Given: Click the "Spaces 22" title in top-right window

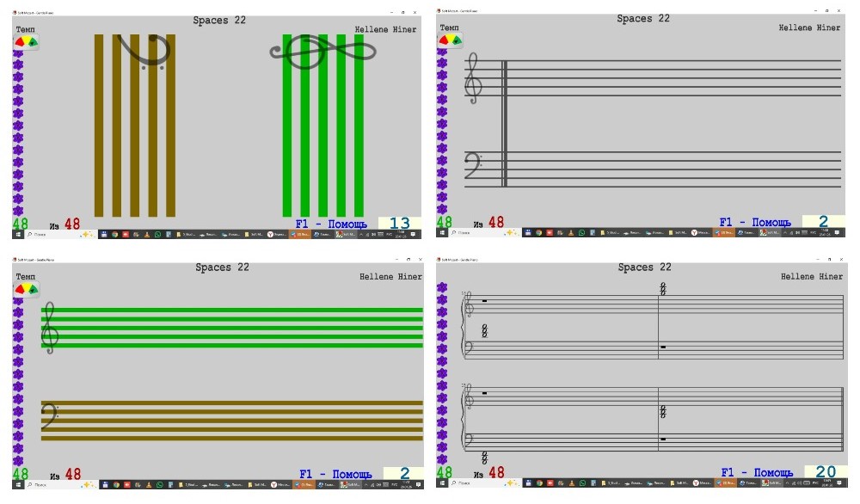Looking at the screenshot, I should tap(643, 18).
